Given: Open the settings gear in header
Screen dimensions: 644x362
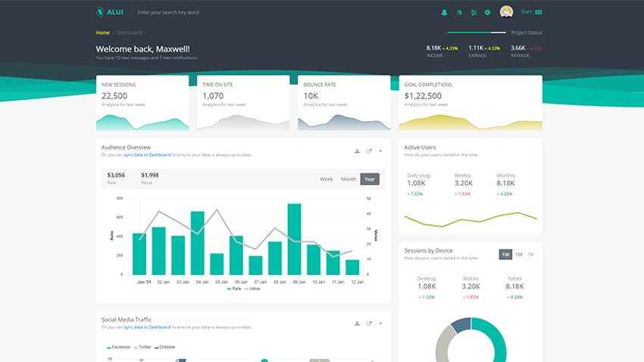Looking at the screenshot, I should [487, 12].
